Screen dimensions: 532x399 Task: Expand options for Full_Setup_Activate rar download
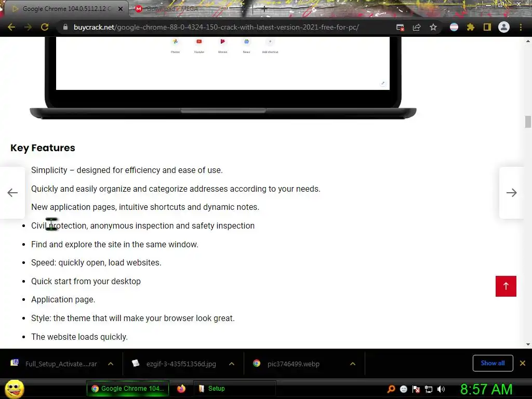pos(111,364)
